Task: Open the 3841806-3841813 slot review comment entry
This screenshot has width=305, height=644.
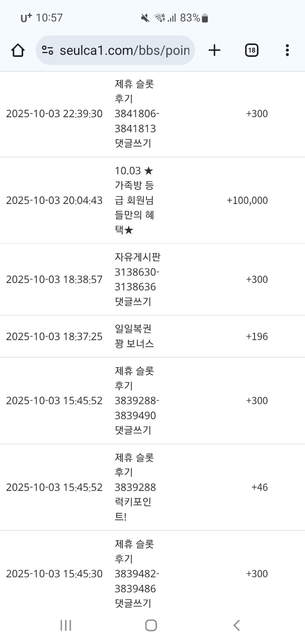Action: [x=136, y=114]
